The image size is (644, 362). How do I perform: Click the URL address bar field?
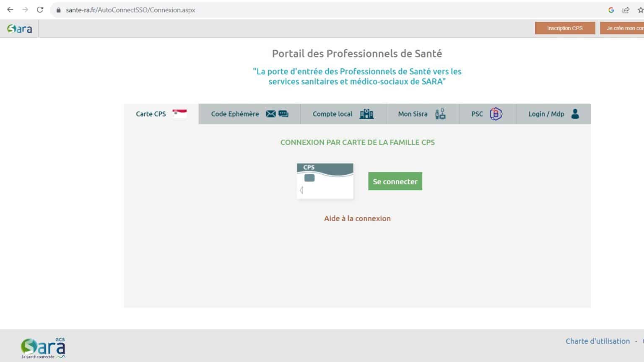[x=293, y=10]
